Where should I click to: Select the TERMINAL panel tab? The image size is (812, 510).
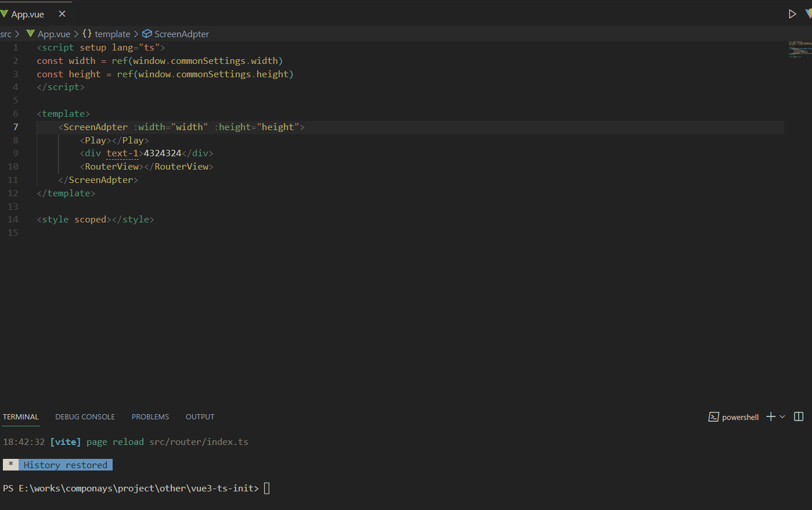point(21,416)
